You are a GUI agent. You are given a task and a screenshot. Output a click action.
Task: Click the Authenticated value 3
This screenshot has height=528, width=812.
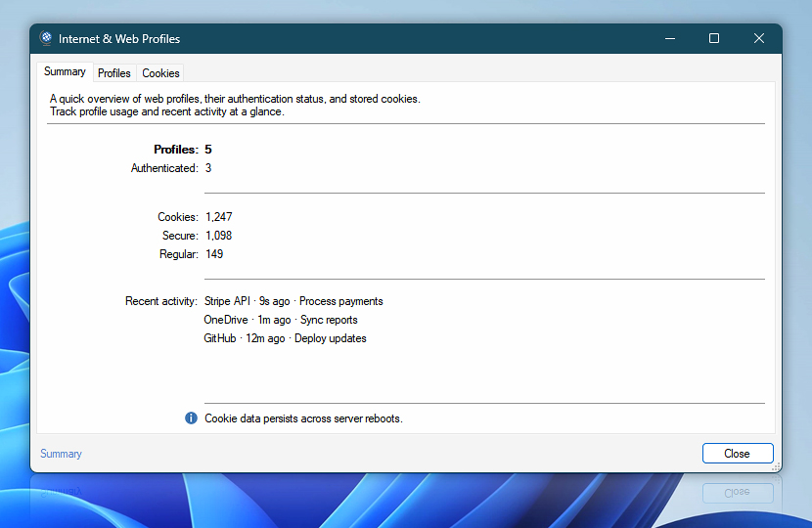pos(208,168)
